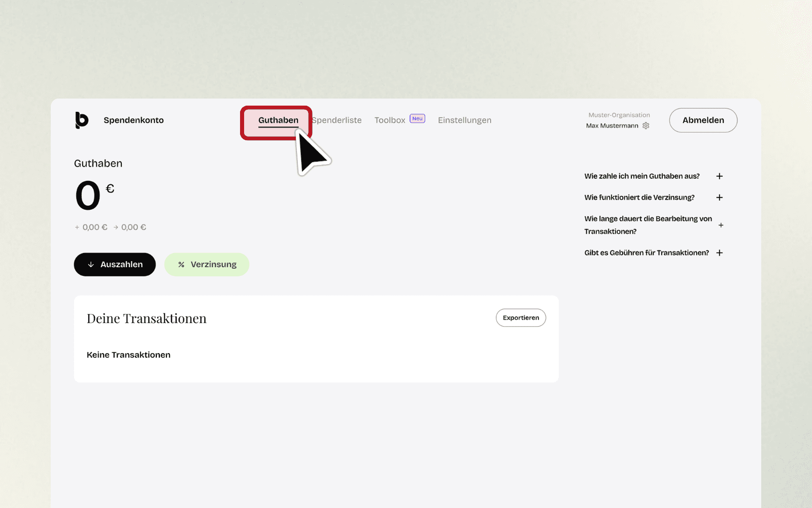812x508 pixels.
Task: Switch to the Spenderliste tab
Action: (336, 120)
